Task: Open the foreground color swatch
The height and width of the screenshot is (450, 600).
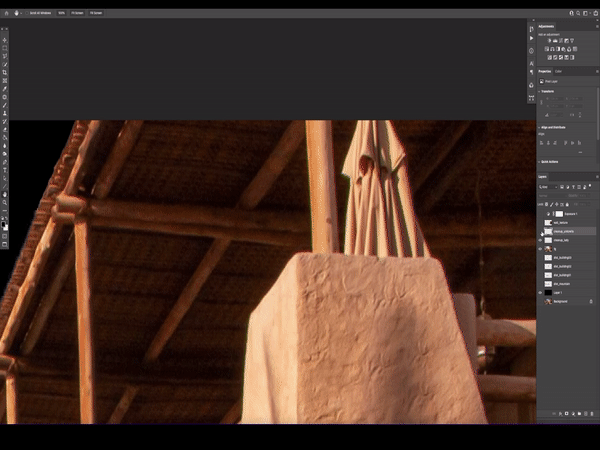Action: pyautogui.click(x=3, y=225)
